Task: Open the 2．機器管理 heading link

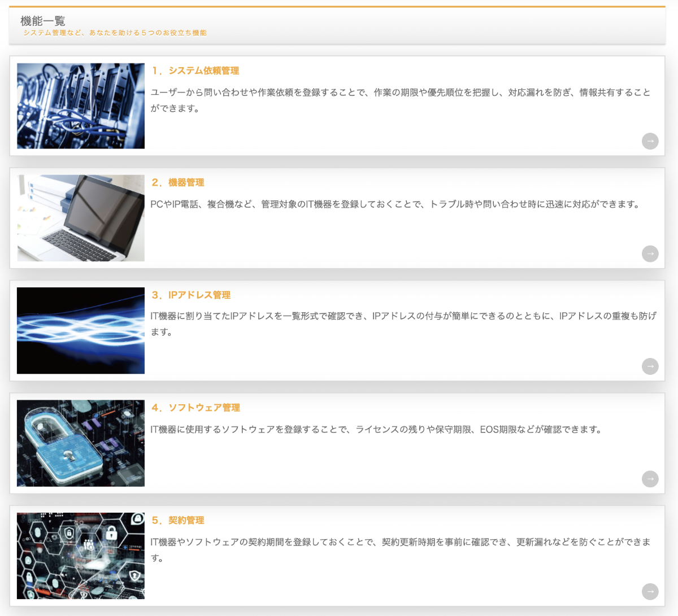Action: coord(177,182)
